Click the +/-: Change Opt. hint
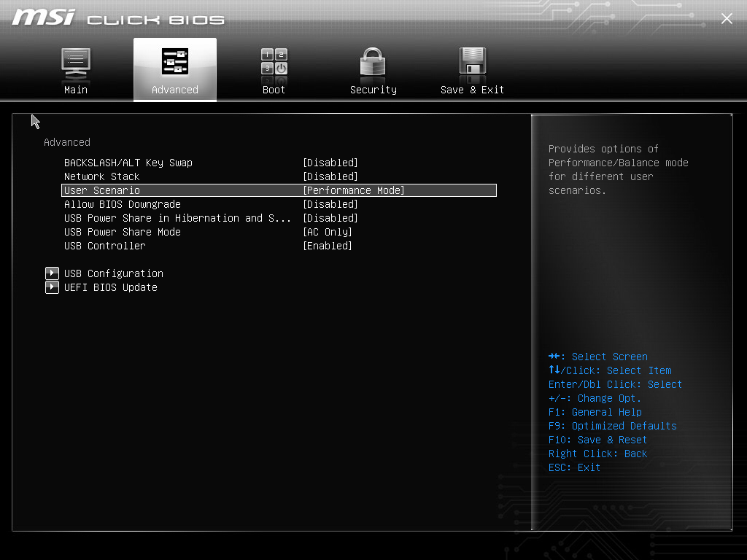This screenshot has height=560, width=747. [595, 398]
